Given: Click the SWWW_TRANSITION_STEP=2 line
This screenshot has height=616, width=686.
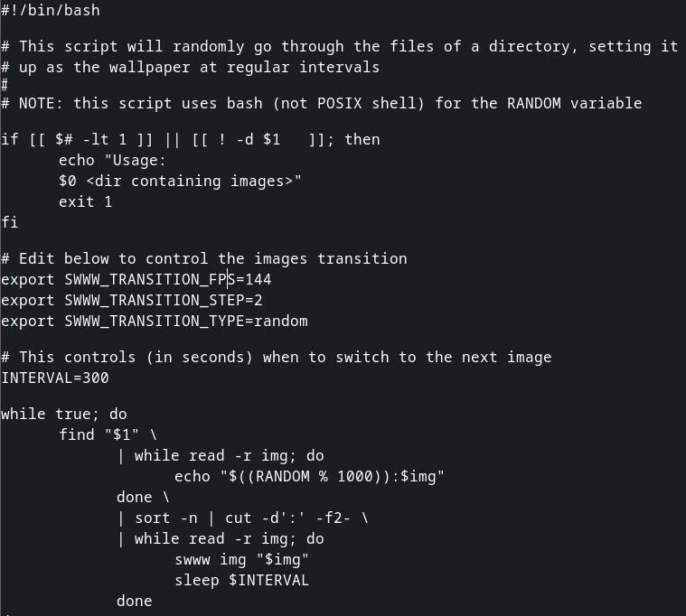Looking at the screenshot, I should (132, 301).
